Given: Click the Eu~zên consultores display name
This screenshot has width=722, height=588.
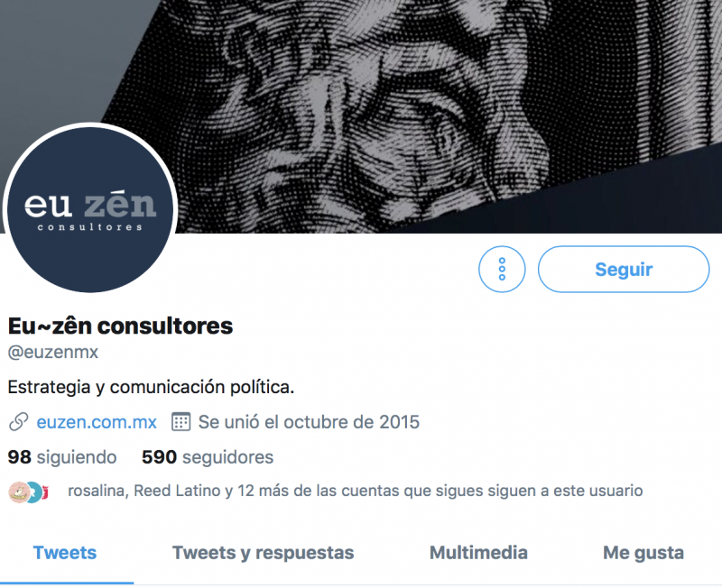Looking at the screenshot, I should click(120, 326).
